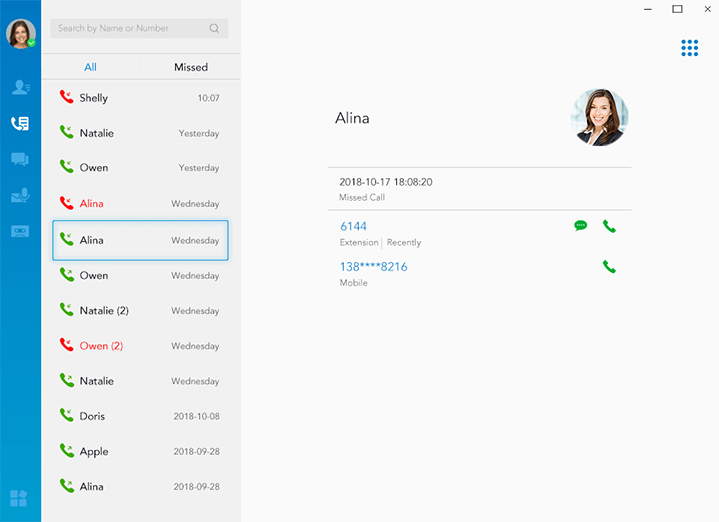The height and width of the screenshot is (522, 719).
Task: Call mobile 138****8216 with phone icon
Action: tap(609, 267)
